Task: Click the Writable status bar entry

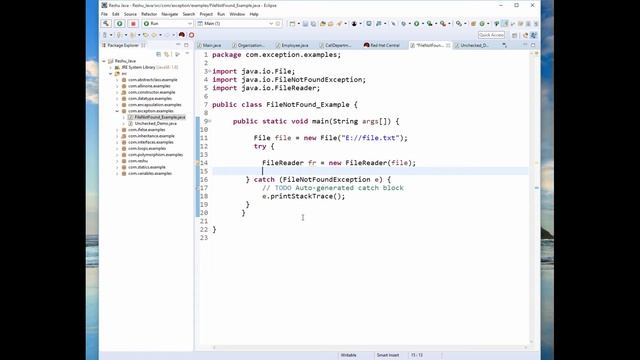Action: (349, 356)
